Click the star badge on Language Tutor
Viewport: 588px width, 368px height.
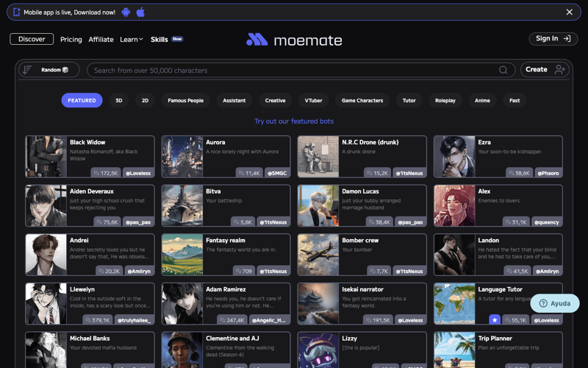tap(495, 320)
